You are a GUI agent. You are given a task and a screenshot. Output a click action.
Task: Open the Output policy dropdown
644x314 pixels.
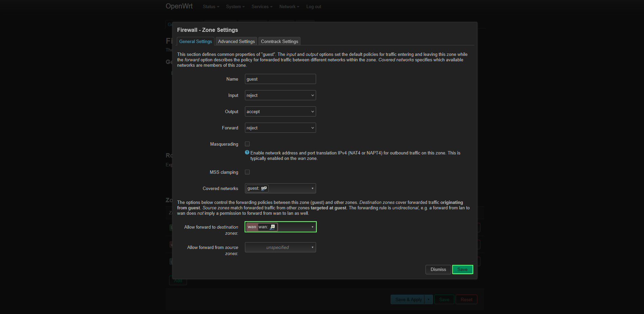coord(280,111)
